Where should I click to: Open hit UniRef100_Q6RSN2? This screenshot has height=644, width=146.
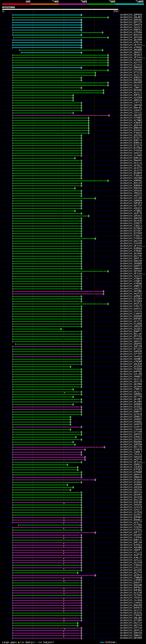[x=131, y=20]
